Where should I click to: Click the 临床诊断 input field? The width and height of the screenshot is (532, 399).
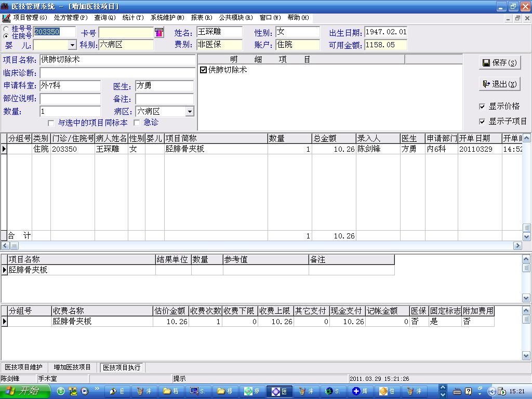coord(117,73)
